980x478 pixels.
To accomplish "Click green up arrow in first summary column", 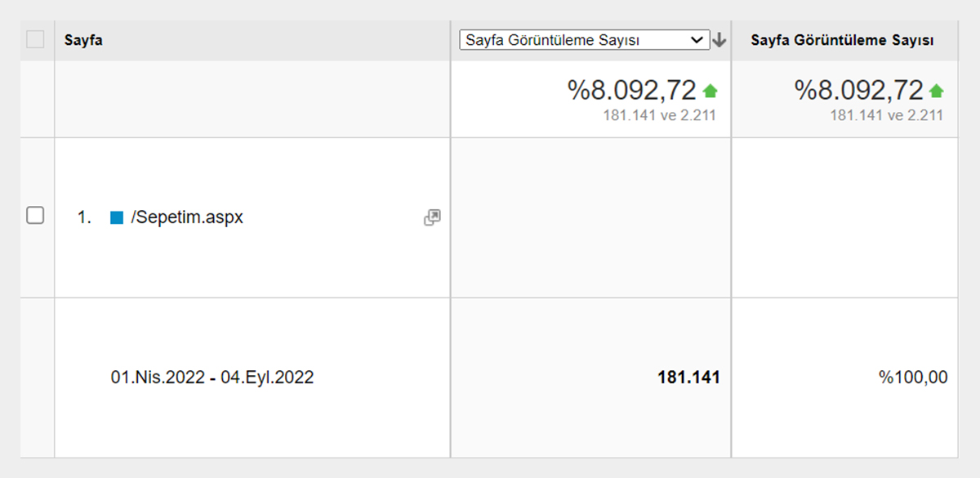I will coord(710,91).
